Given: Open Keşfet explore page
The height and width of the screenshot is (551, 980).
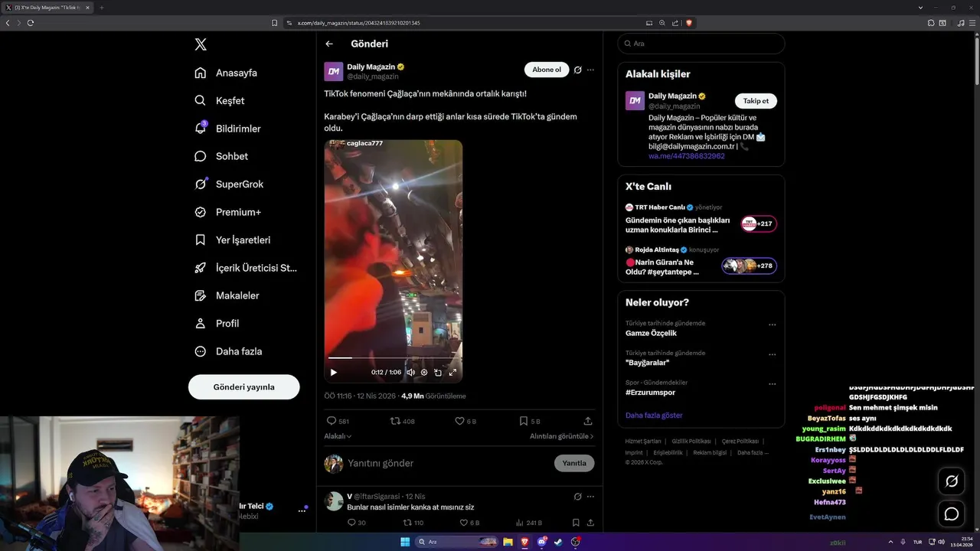Looking at the screenshot, I should pos(220,100).
